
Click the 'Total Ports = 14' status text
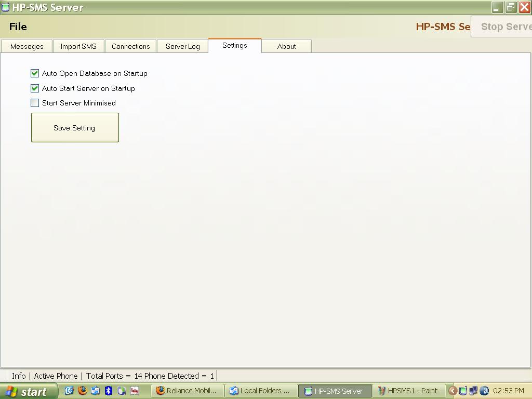pos(114,376)
